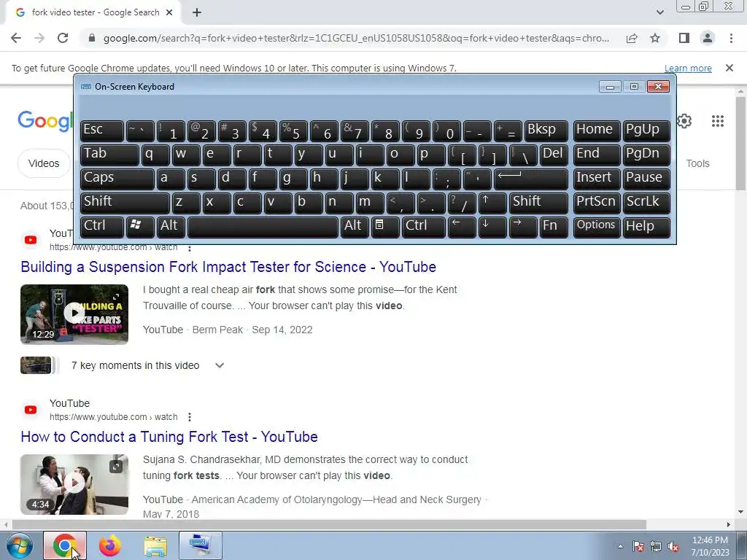This screenshot has height=560, width=747.
Task: Click the down arrow key on keyboard
Action: pyautogui.click(x=492, y=227)
